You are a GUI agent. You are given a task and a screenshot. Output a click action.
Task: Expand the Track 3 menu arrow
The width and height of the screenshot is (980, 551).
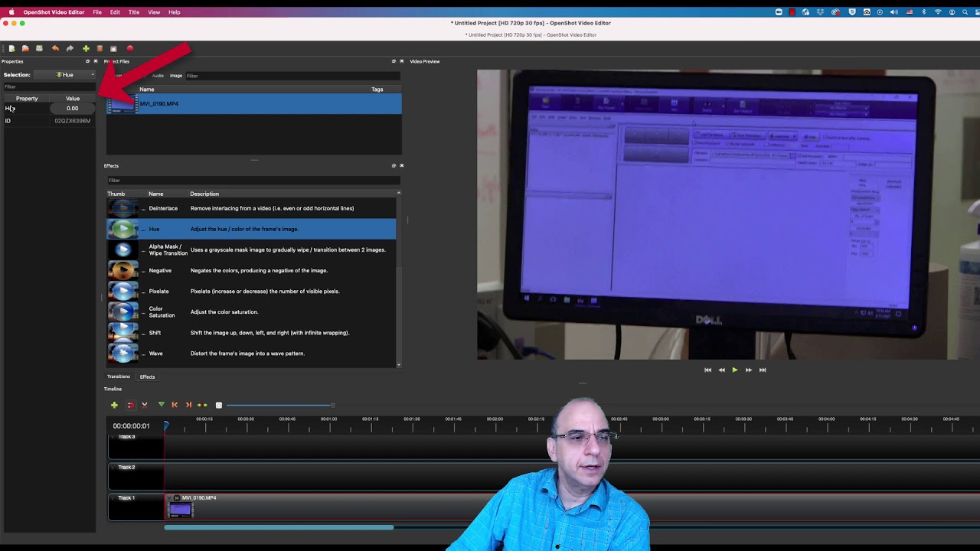click(x=113, y=437)
